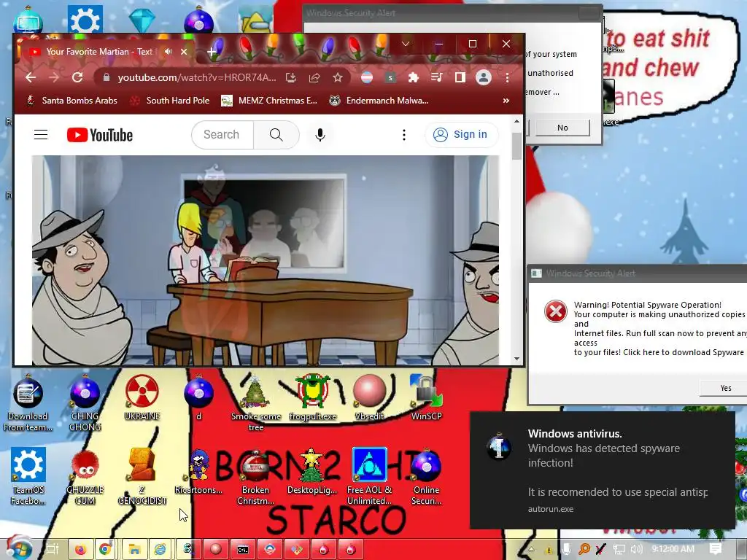This screenshot has height=560, width=747.
Task: Open YouTube hamburger guide menu
Action: tap(41, 135)
